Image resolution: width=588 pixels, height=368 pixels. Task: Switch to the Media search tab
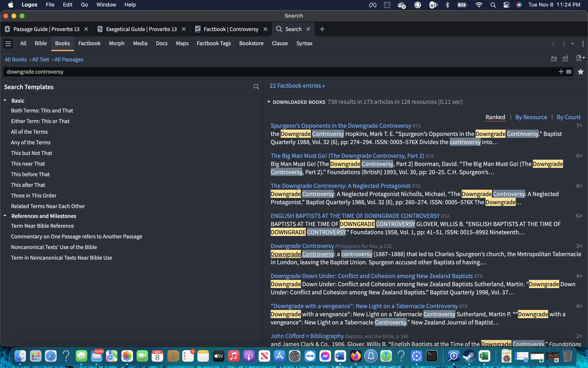click(x=140, y=43)
